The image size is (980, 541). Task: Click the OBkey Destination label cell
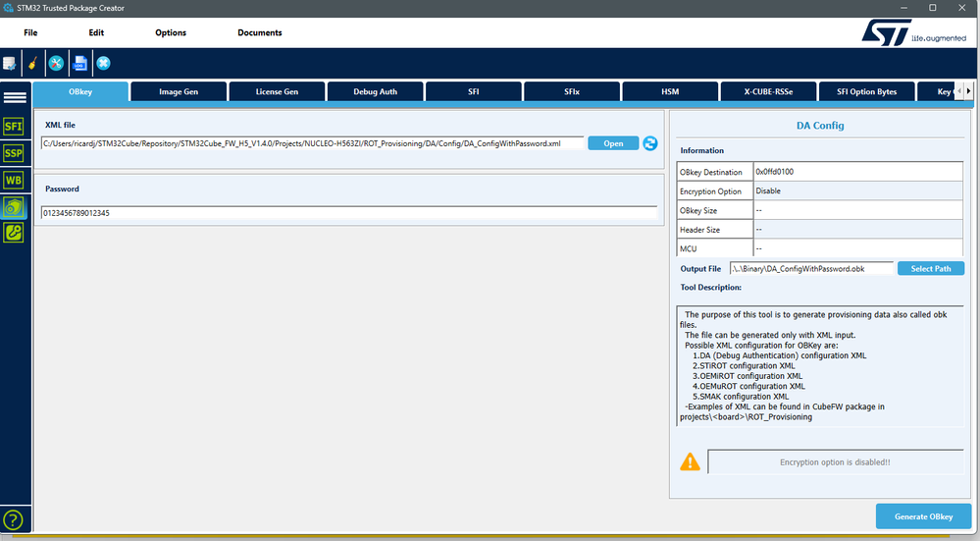click(x=714, y=172)
